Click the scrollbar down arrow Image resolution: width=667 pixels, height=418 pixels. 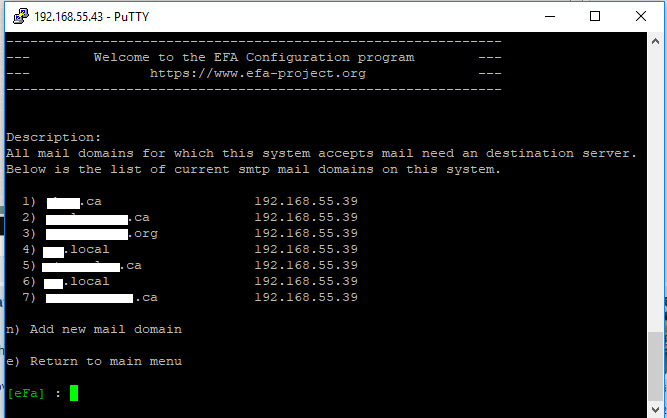pos(655,409)
